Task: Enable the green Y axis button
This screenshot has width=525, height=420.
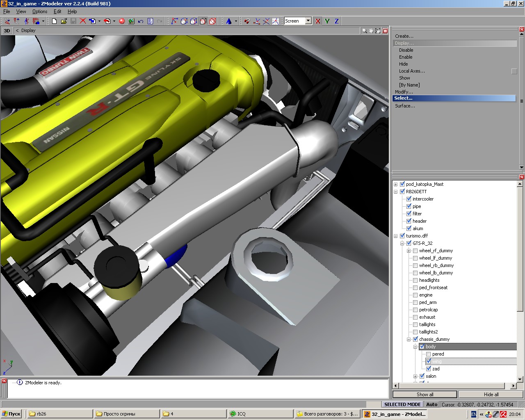Action: 327,21
